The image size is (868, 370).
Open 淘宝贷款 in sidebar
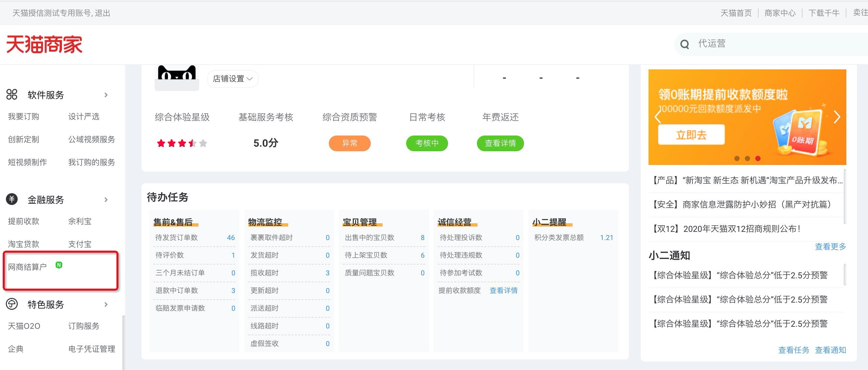24,244
